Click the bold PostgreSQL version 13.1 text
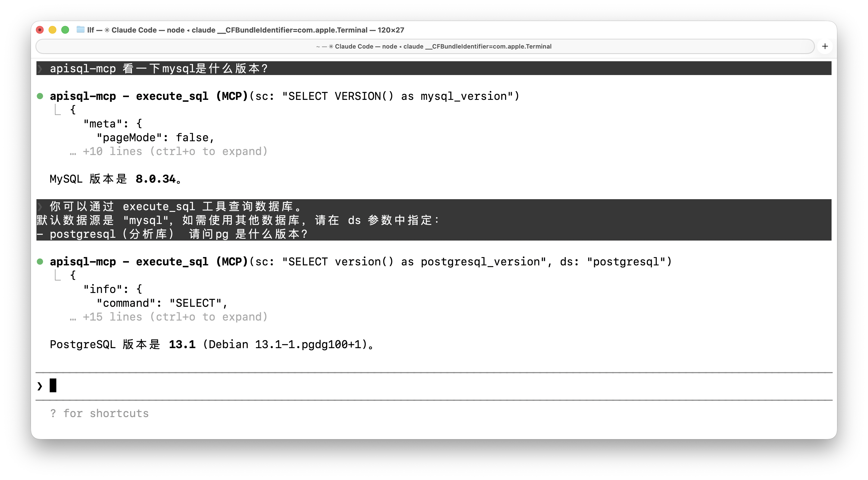Image resolution: width=868 pixels, height=480 pixels. [182, 344]
